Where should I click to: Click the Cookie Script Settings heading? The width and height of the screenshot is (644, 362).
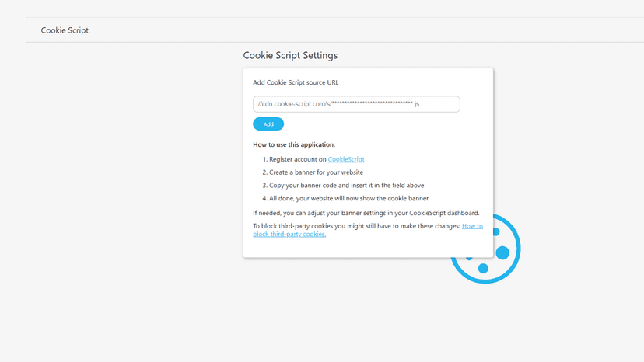pos(290,55)
